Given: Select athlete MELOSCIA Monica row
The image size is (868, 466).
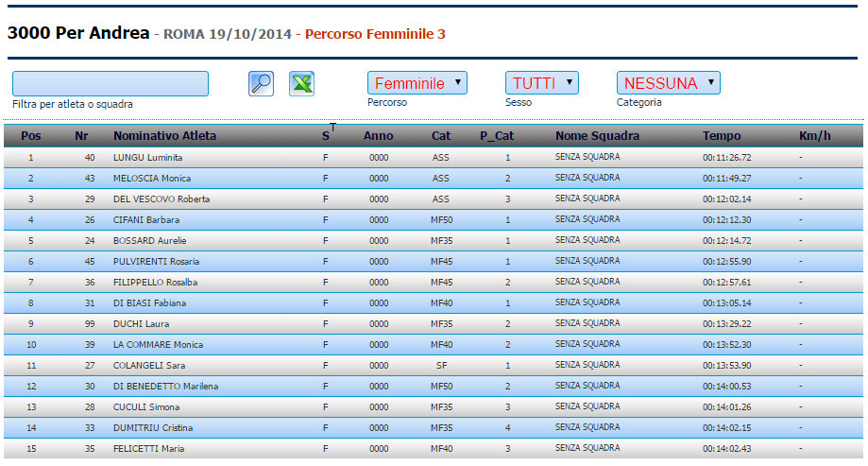Looking at the screenshot, I should (x=151, y=179).
